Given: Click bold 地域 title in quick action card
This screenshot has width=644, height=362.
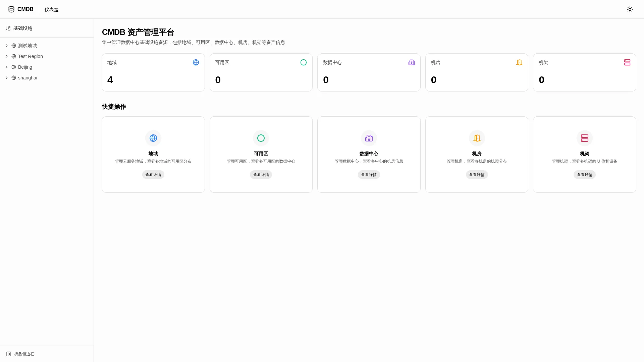Looking at the screenshot, I should [x=153, y=154].
